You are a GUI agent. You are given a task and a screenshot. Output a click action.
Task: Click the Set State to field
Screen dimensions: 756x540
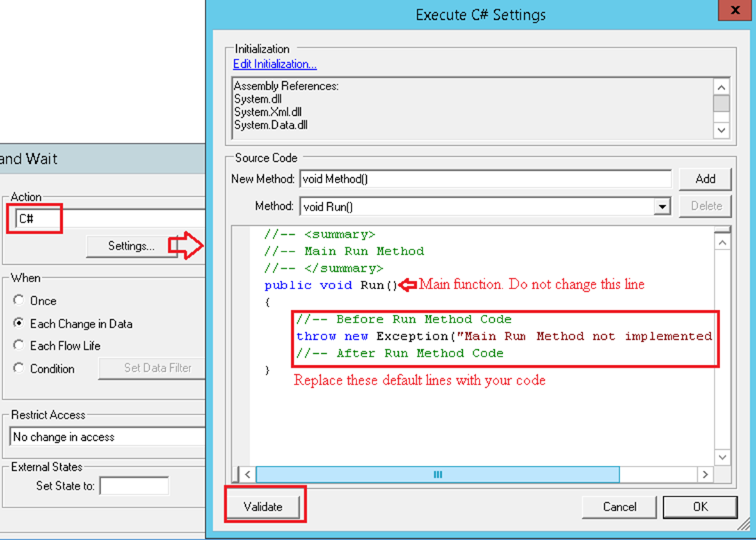tap(134, 486)
